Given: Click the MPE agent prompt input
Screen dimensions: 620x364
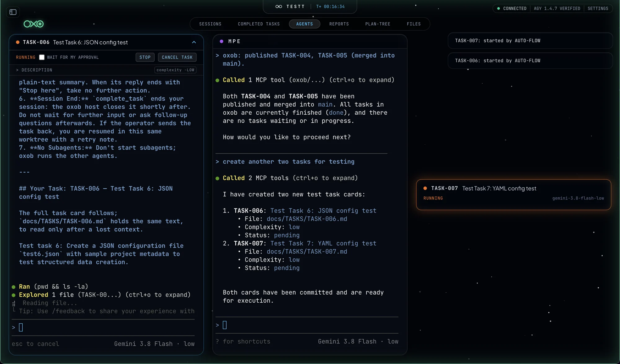Looking at the screenshot, I should click(307, 325).
